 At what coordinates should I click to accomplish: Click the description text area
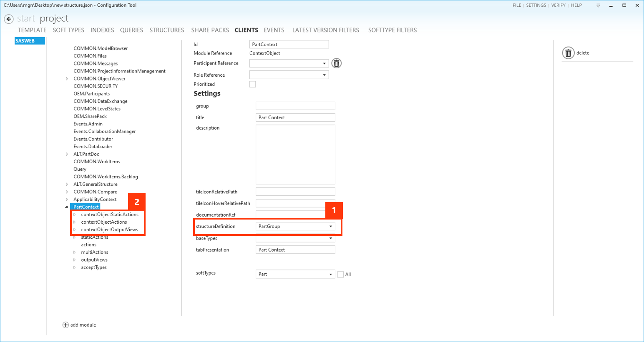click(x=295, y=154)
